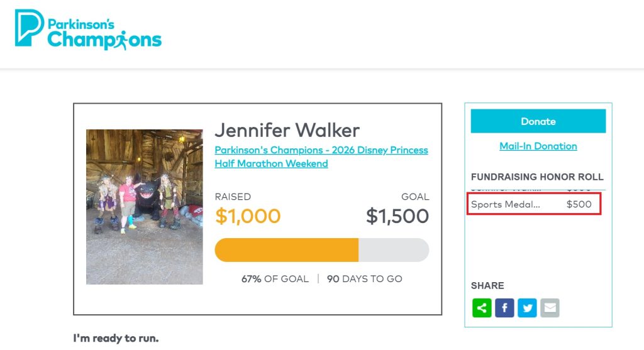The width and height of the screenshot is (644, 350).
Task: Click the green share icon
Action: [x=482, y=308]
